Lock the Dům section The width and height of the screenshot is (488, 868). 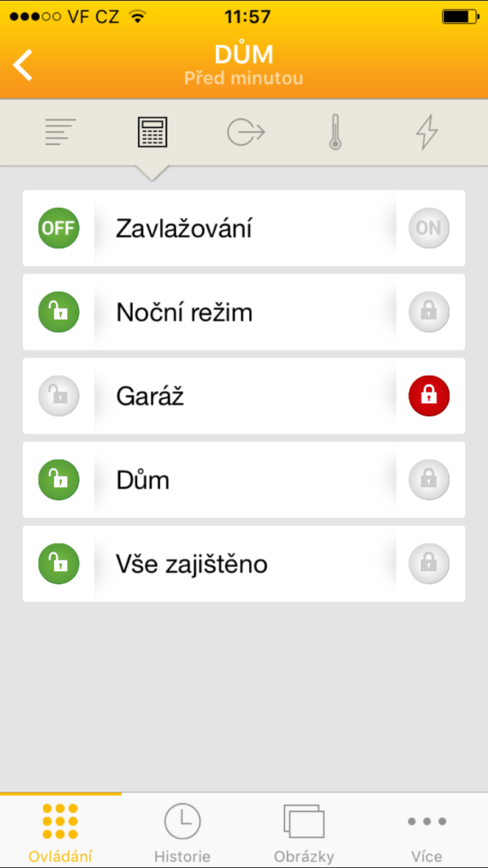(429, 480)
